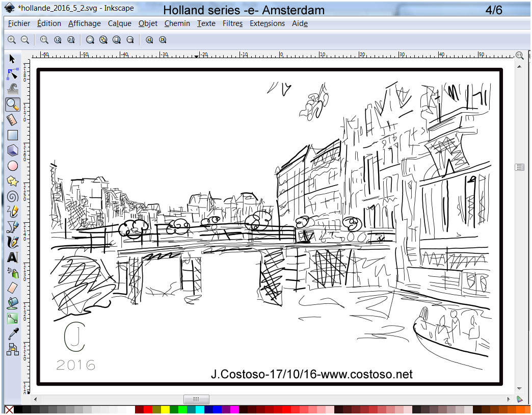Open the Extensions menu

coord(267,23)
